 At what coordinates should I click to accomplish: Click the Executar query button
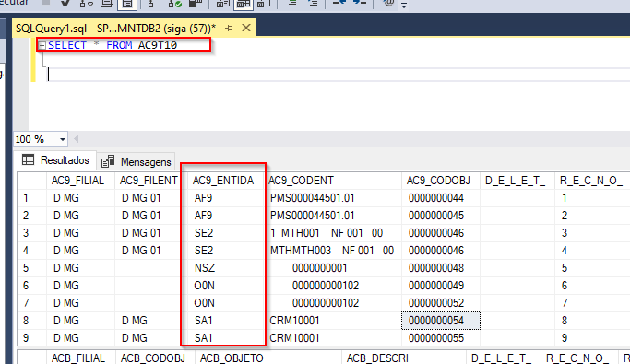[15, 3]
